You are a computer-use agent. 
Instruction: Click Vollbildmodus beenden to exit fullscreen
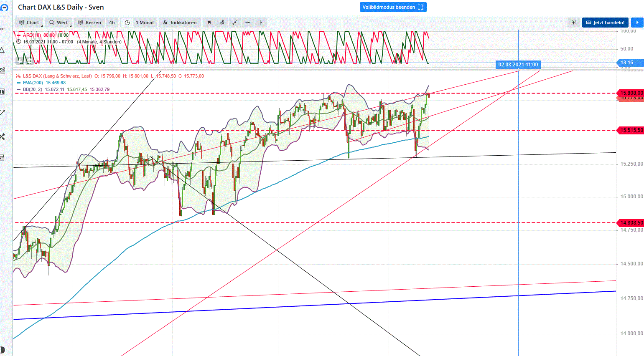(393, 7)
